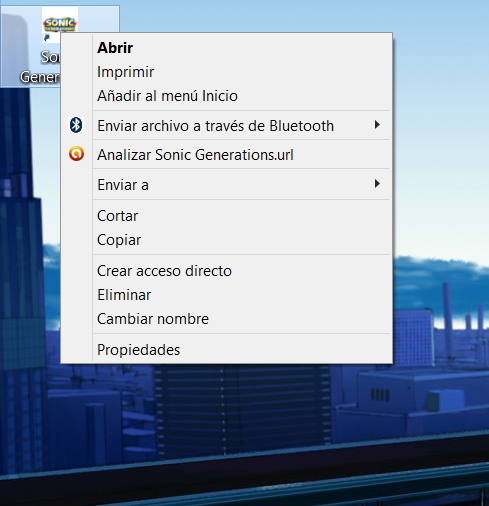Click the orange Avast scan icon
The image size is (489, 506).
[76, 154]
